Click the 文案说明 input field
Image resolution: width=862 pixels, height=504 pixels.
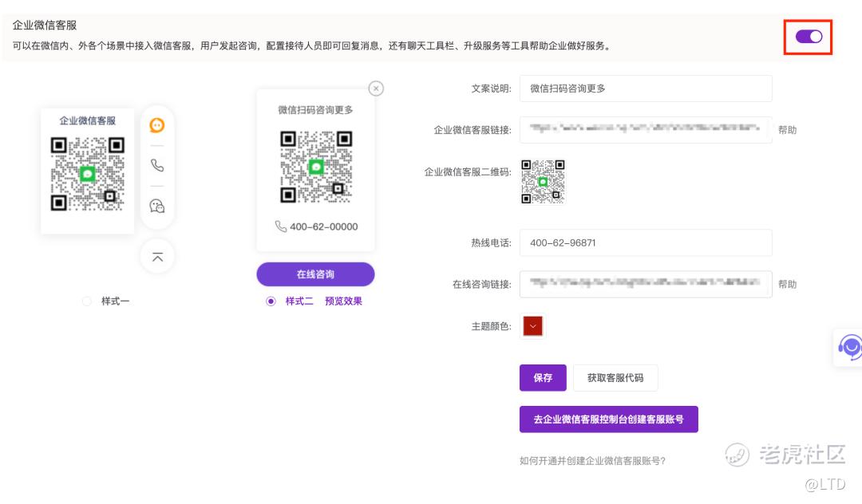pos(646,89)
